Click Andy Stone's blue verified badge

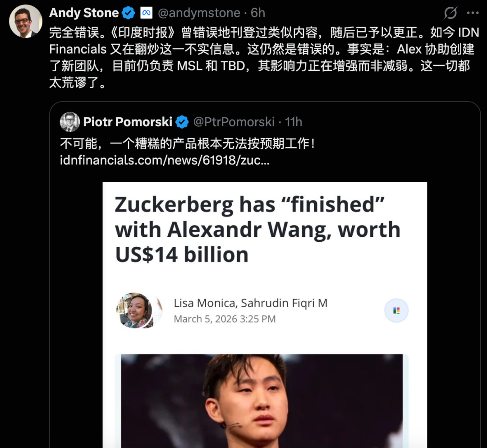[x=129, y=13]
